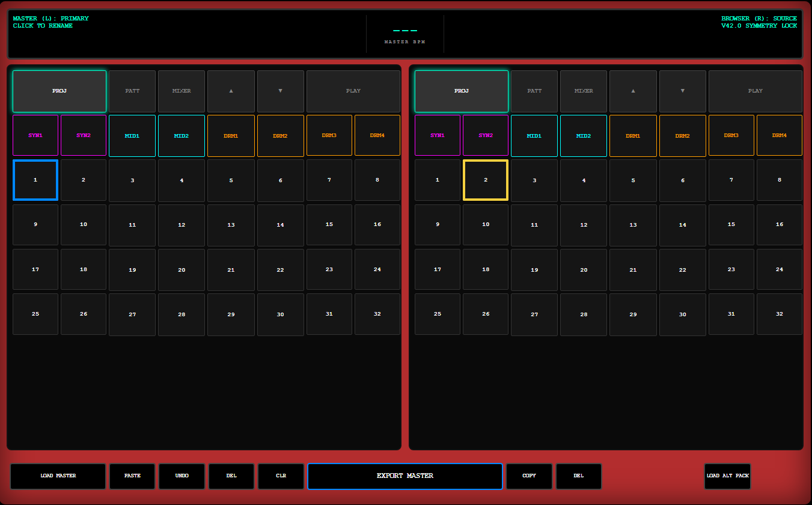The image size is (812, 505).
Task: Click LOAD MASTER button
Action: (58, 476)
